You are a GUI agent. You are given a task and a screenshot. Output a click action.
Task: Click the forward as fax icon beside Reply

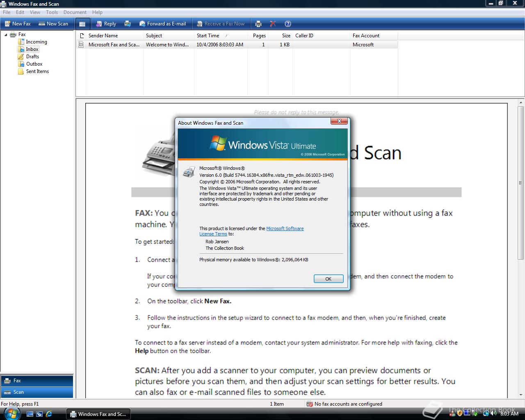coord(128,24)
